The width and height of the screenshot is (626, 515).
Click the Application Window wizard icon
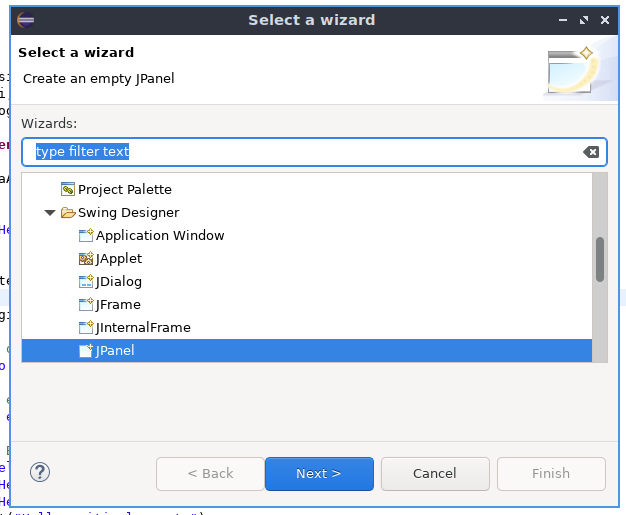pyautogui.click(x=86, y=236)
